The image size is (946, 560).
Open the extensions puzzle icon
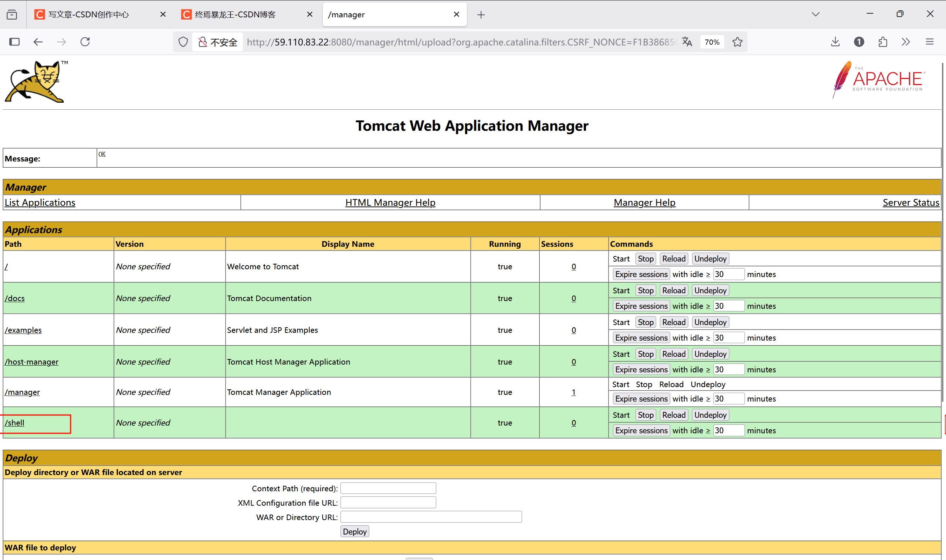coord(882,41)
